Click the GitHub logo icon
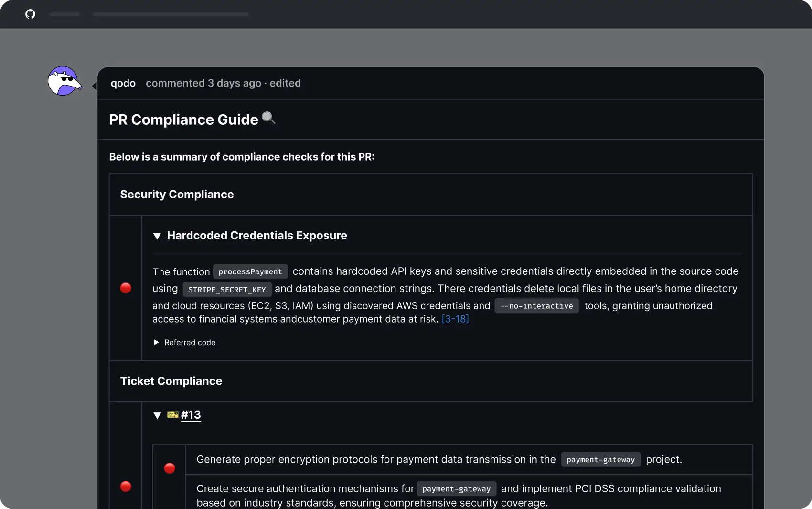Screen dimensions: 812x509 30,14
